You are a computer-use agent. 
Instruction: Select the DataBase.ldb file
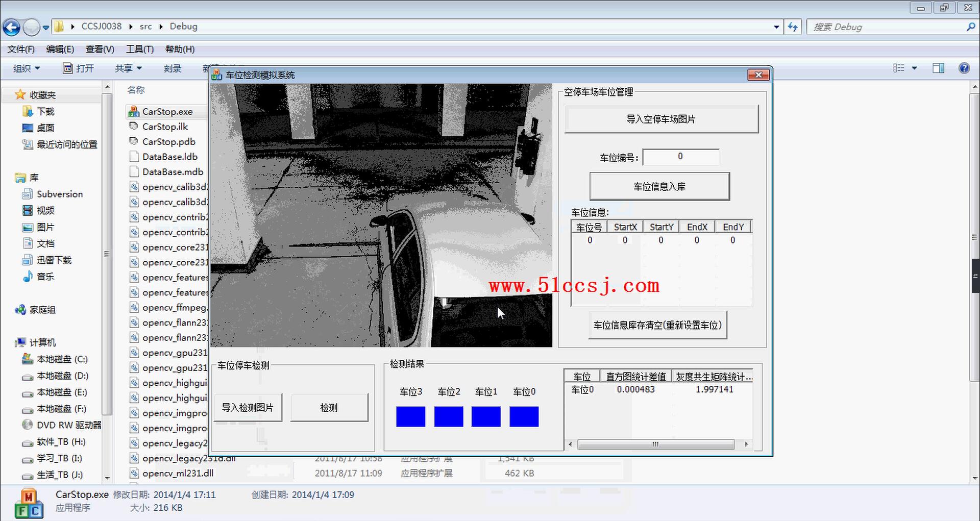click(x=169, y=157)
